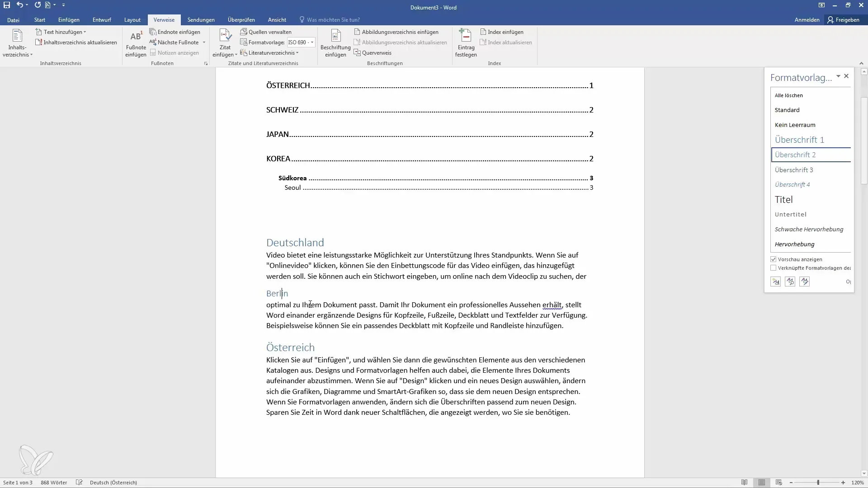Click Formatvorlagen verwalten icon in styles pane
This screenshot has width=868, height=488.
(804, 282)
